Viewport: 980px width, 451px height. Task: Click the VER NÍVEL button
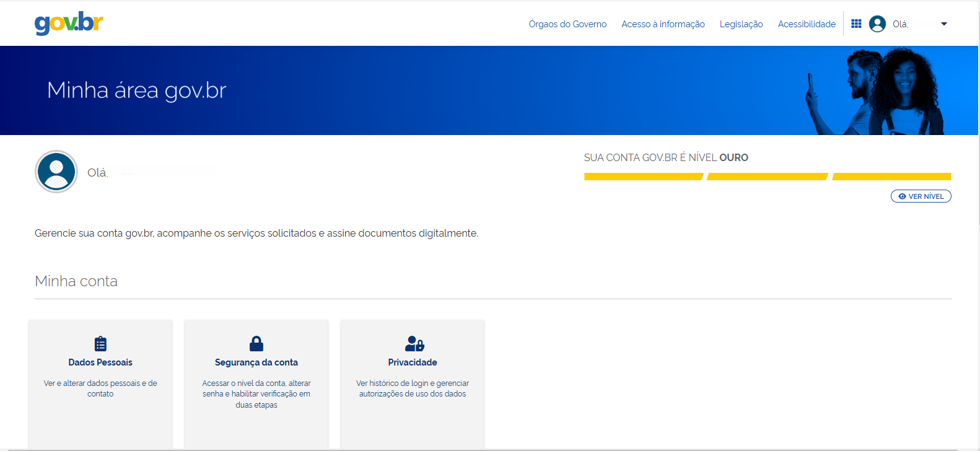point(921,196)
